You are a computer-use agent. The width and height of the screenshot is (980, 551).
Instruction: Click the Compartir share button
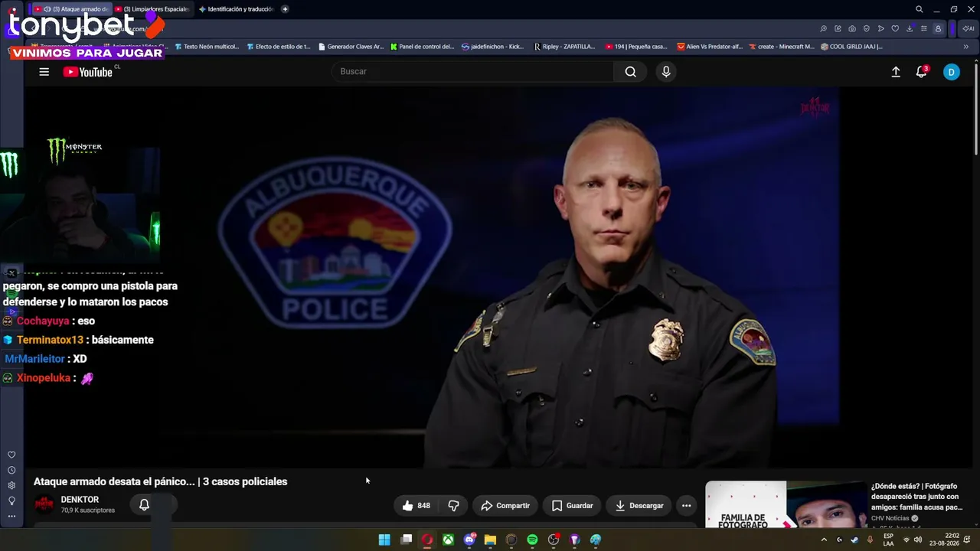tap(505, 505)
